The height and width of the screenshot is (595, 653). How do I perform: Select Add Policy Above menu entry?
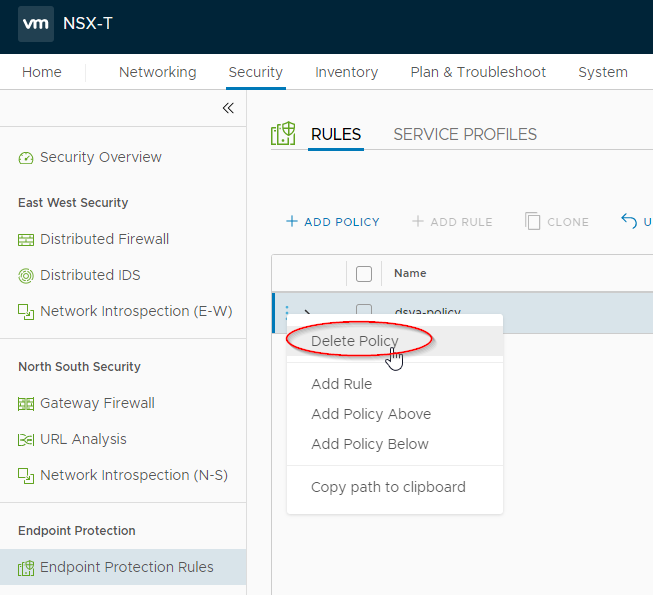point(371,414)
